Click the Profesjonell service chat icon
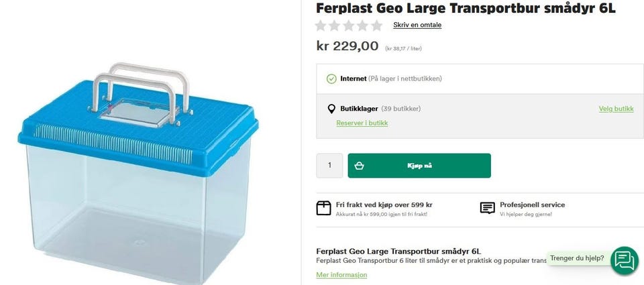644x285 pixels. point(488,208)
